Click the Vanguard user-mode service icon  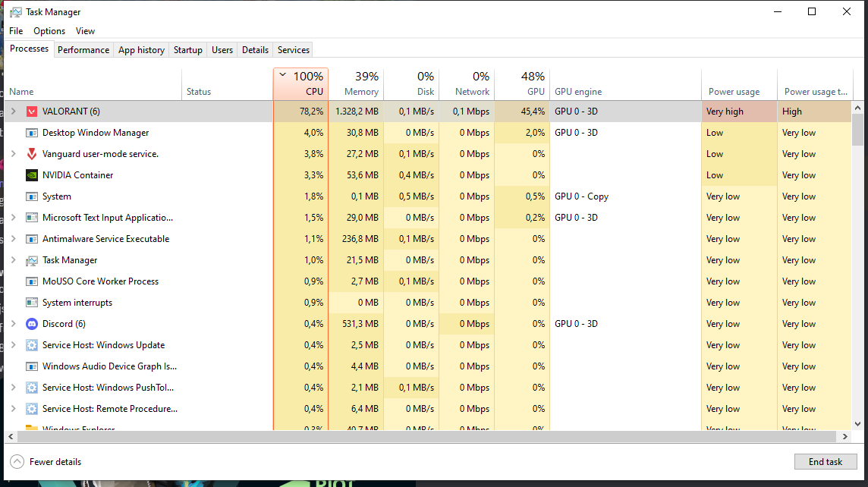tap(32, 154)
